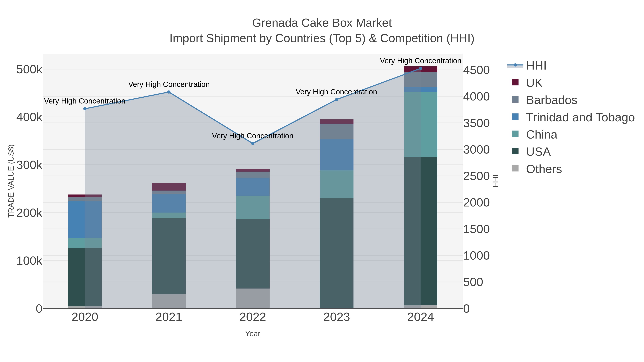
Task: Click the Trinidad and Tobago segment in 2020
Action: coord(85,220)
